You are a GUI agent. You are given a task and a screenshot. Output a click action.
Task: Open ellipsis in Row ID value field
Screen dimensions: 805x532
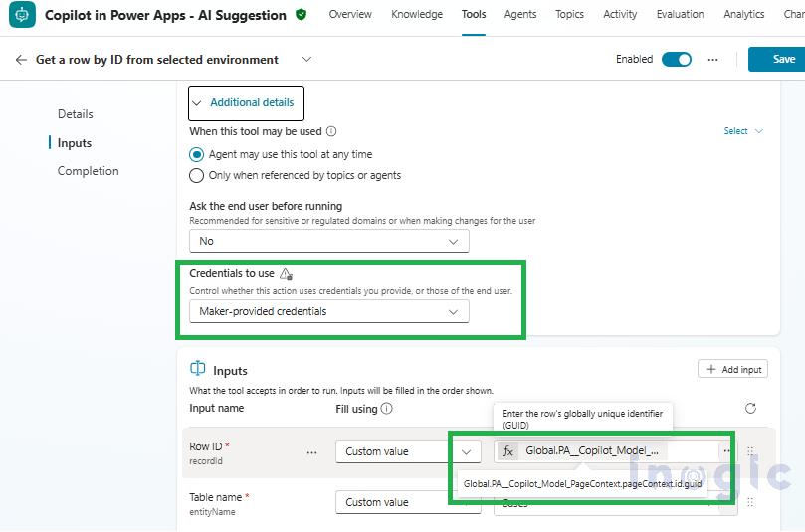726,450
